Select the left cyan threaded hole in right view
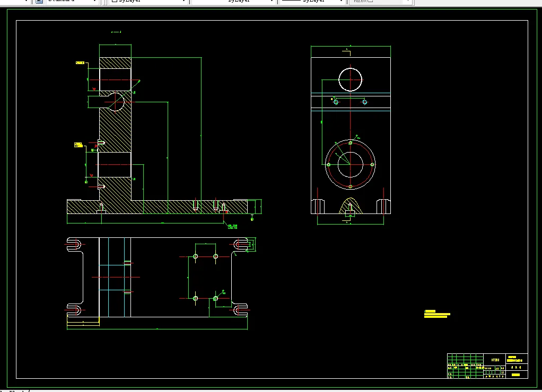 pyautogui.click(x=336, y=102)
